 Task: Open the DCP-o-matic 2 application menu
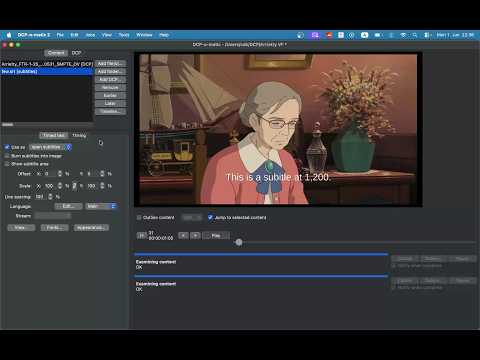click(34, 35)
